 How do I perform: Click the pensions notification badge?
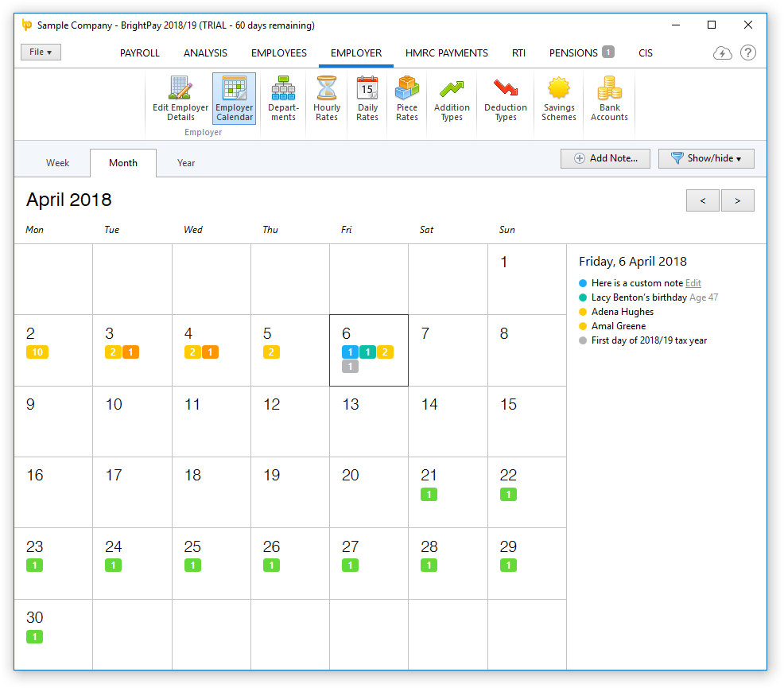(608, 52)
